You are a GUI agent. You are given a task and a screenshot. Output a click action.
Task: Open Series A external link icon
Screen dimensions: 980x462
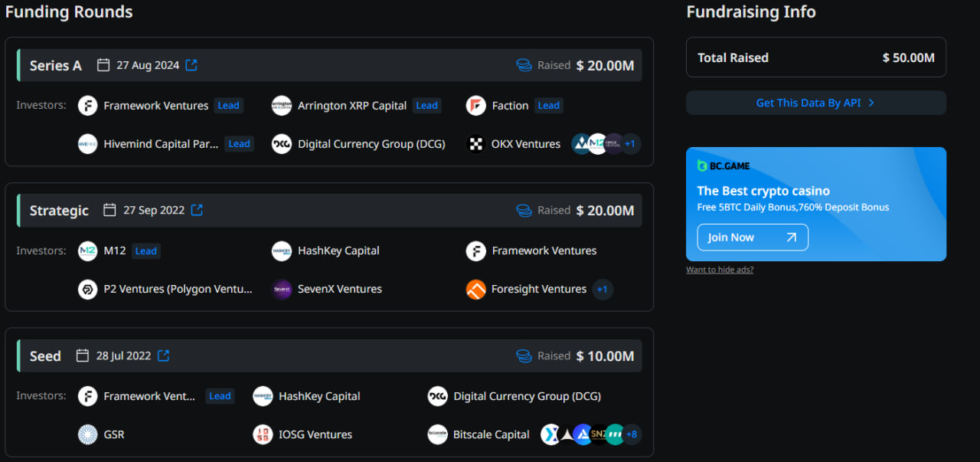pos(191,65)
